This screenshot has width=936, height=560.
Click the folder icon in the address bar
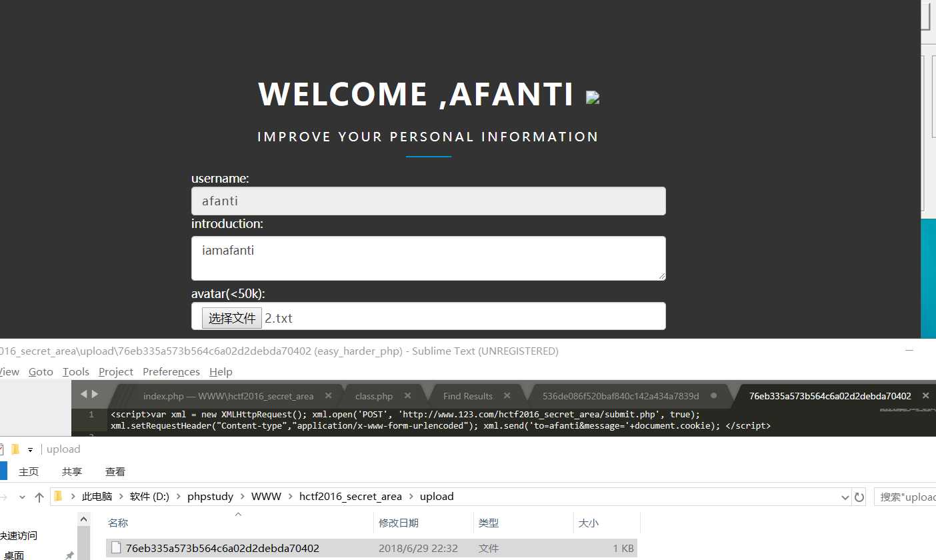(x=59, y=496)
